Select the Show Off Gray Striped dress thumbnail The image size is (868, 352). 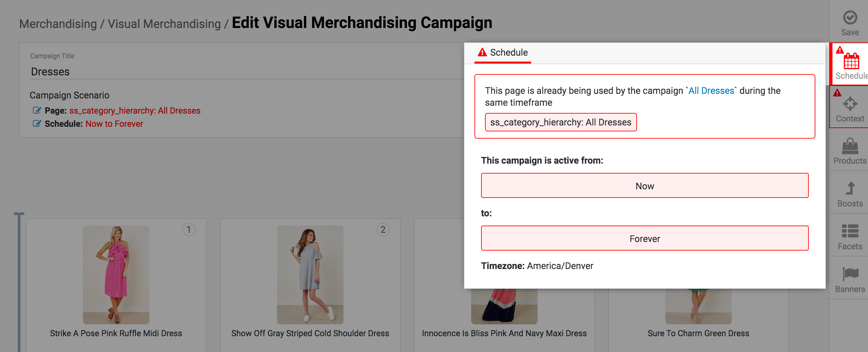[310, 274]
